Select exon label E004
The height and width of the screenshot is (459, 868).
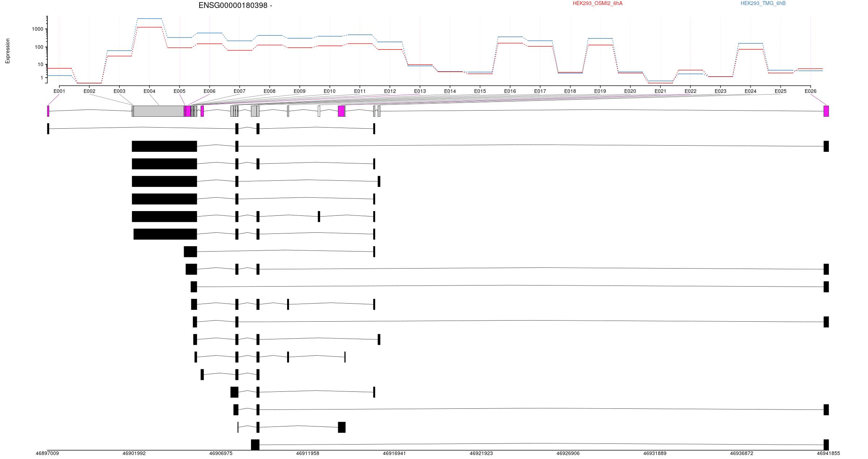pyautogui.click(x=149, y=91)
